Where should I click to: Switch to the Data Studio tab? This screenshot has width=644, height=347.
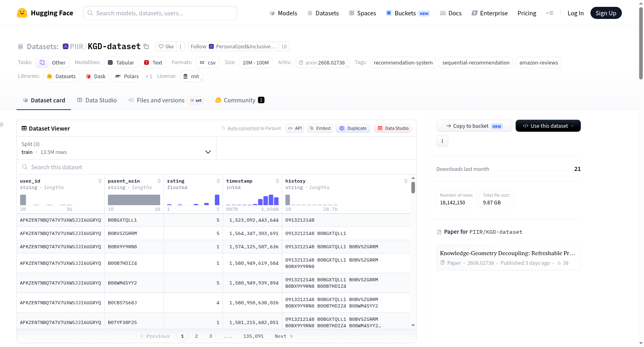point(97,100)
